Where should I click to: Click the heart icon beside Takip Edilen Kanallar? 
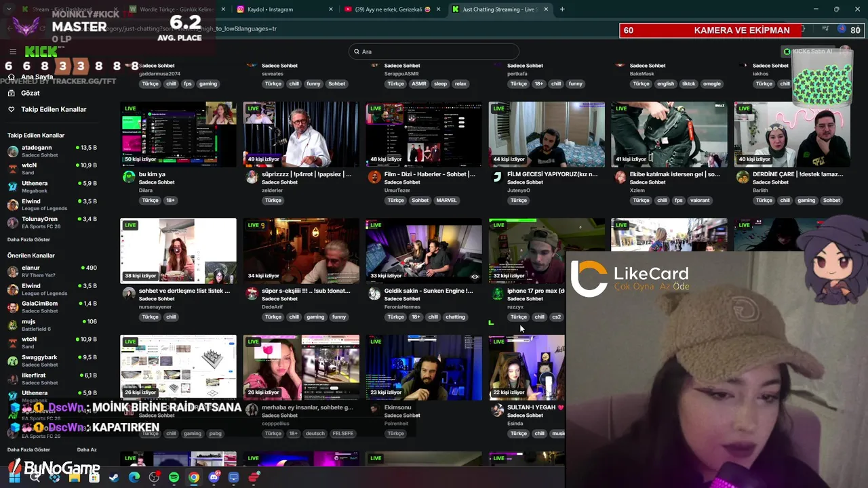point(12,109)
